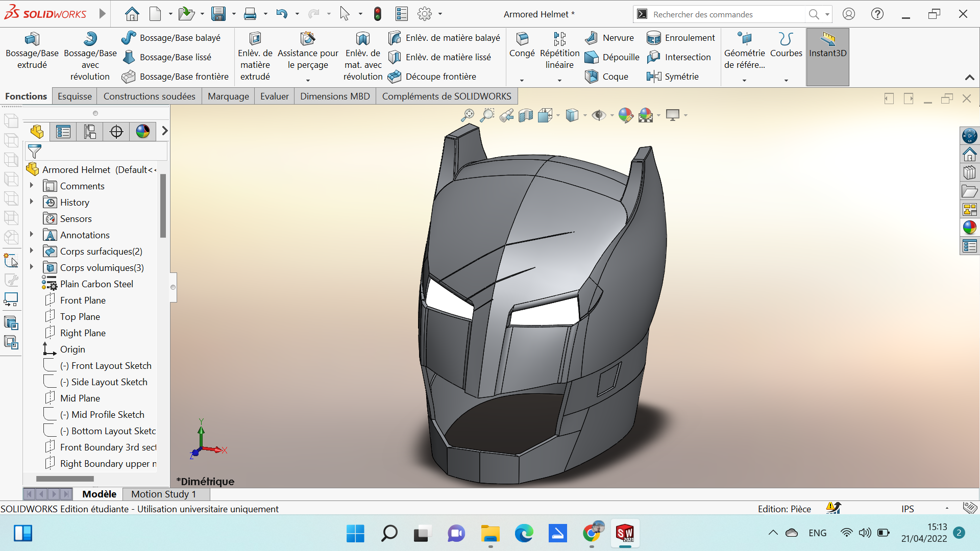Open the edit appearance color sphere

(x=625, y=115)
